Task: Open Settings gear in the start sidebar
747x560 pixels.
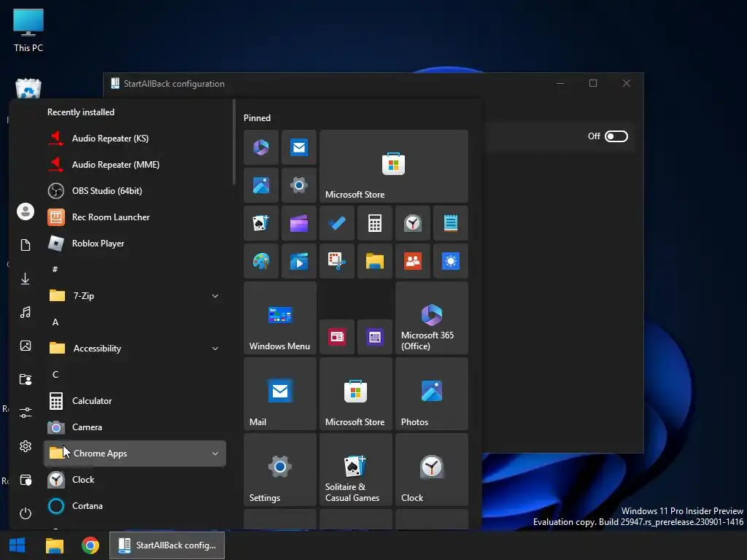Action: click(26, 446)
